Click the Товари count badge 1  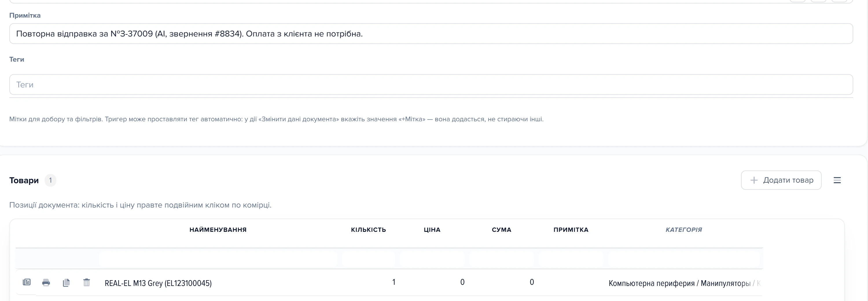point(51,180)
